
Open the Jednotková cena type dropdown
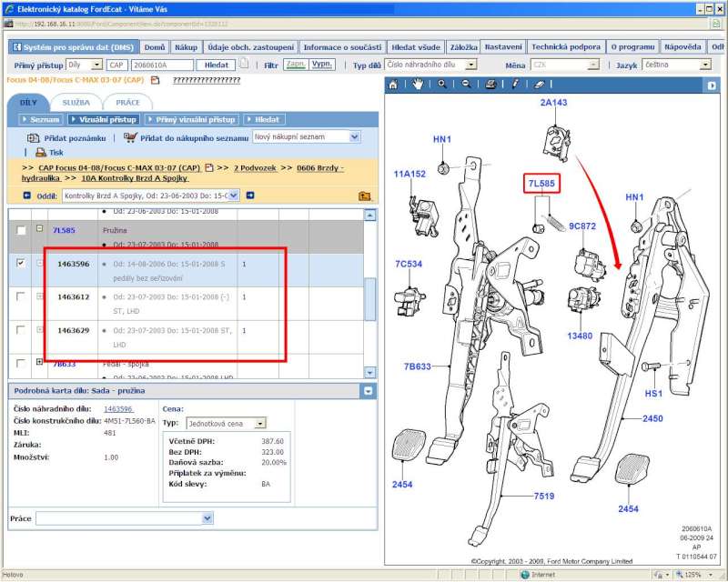[260, 423]
